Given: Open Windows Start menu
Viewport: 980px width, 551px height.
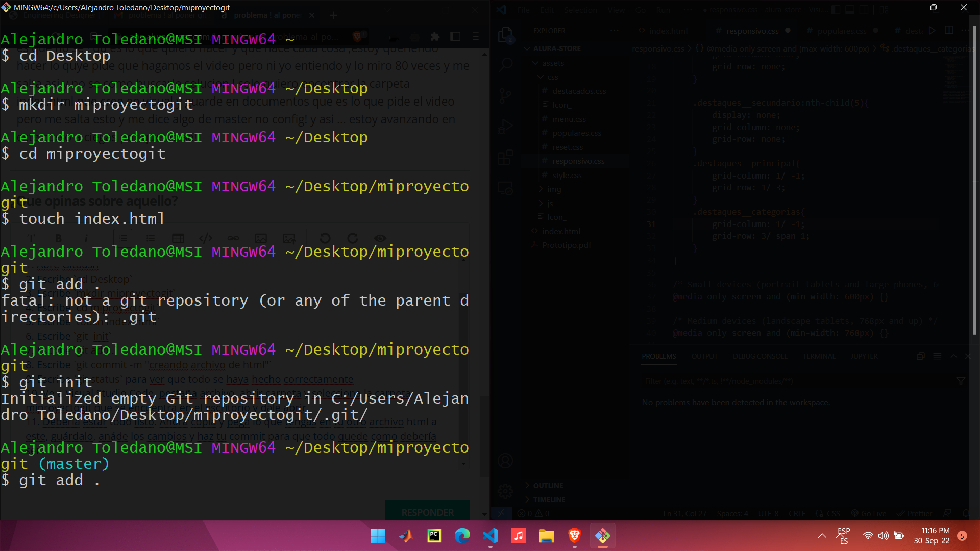Looking at the screenshot, I should 378,536.
